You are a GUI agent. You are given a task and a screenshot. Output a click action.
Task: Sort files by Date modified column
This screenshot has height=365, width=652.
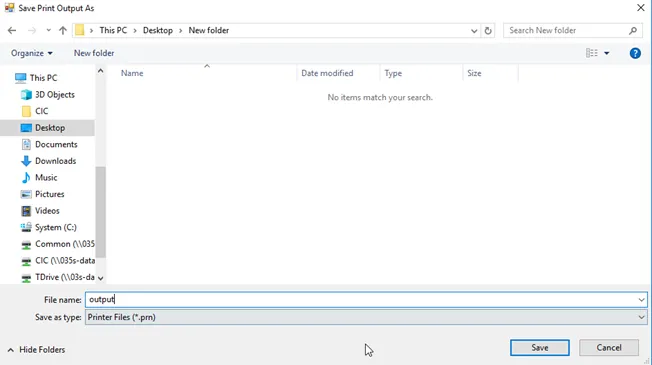tap(327, 73)
